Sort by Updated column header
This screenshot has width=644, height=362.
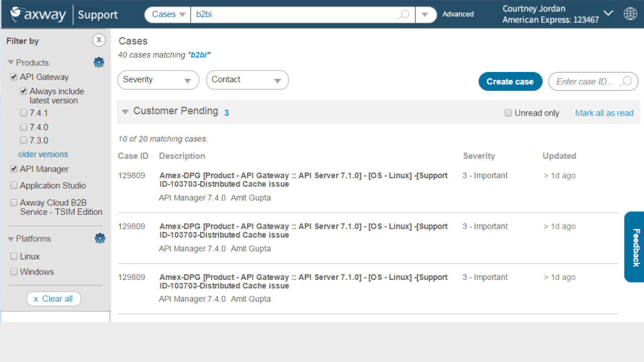(559, 156)
